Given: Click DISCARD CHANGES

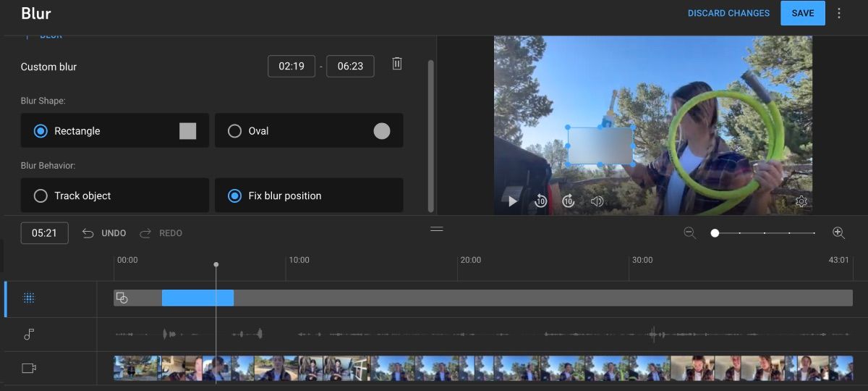Looking at the screenshot, I should [728, 13].
